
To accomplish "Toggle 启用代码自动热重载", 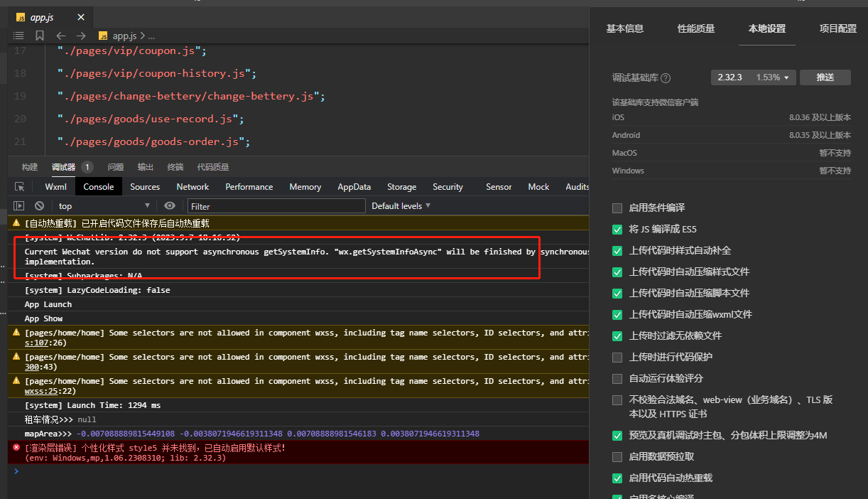I will pos(617,478).
